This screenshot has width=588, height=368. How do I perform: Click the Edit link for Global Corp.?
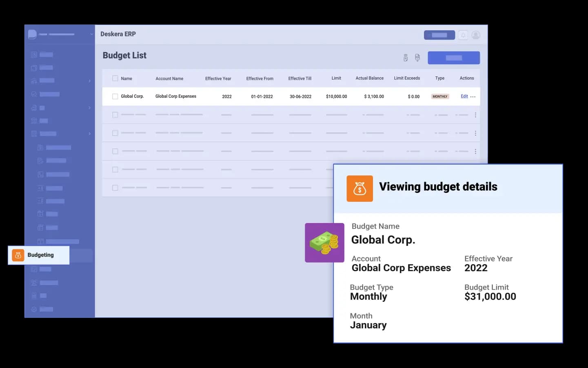pyautogui.click(x=464, y=96)
